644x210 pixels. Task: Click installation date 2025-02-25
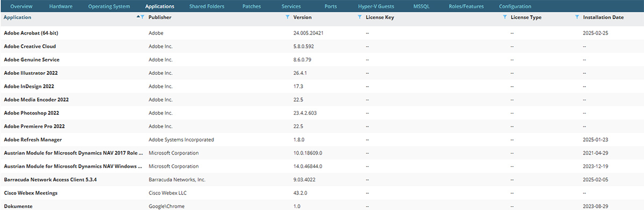pyautogui.click(x=596, y=33)
